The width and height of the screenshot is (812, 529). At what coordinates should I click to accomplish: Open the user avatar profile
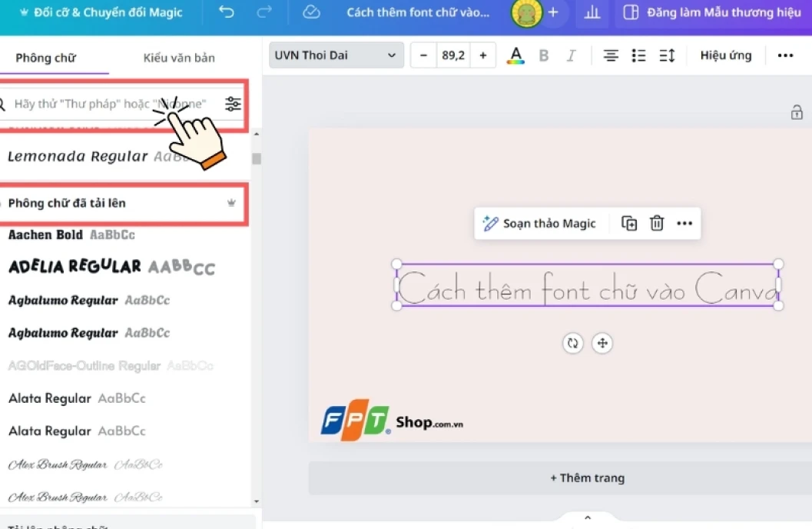click(x=526, y=12)
